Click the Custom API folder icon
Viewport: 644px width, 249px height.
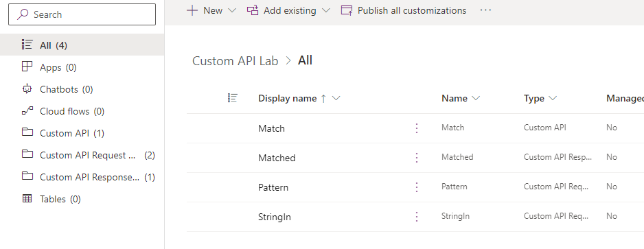tap(27, 132)
